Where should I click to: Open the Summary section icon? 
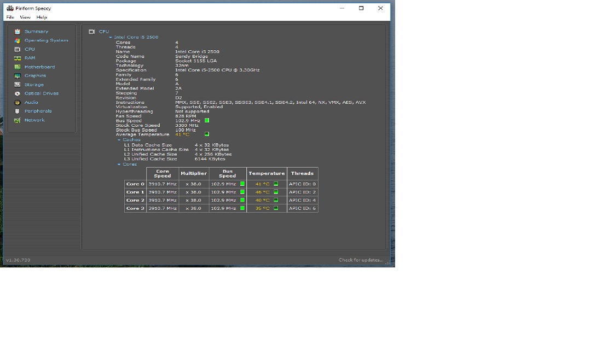(x=18, y=32)
